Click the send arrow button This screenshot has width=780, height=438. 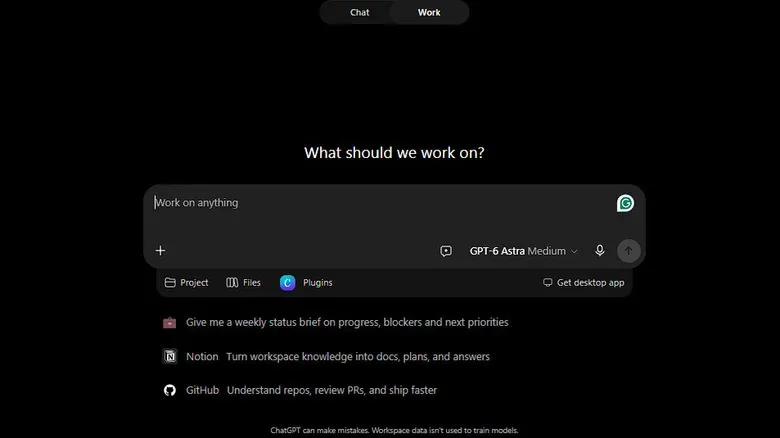[x=629, y=251]
